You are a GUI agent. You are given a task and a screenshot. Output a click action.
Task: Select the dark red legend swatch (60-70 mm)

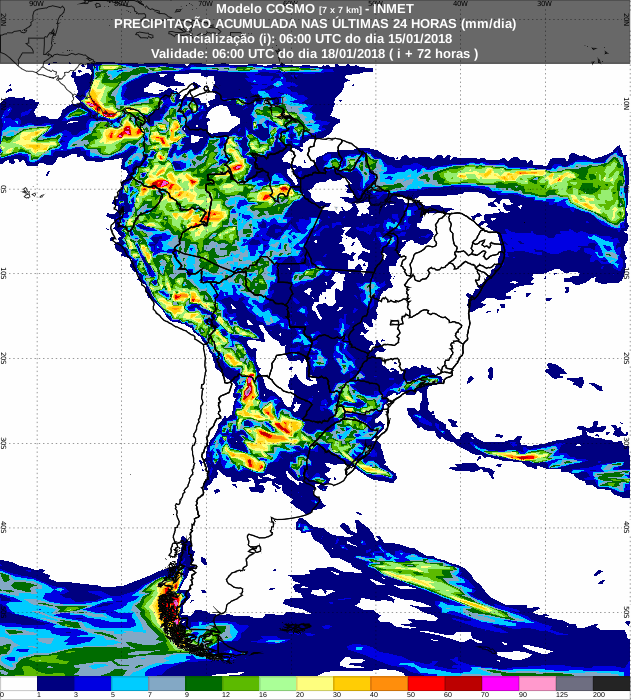click(x=463, y=683)
